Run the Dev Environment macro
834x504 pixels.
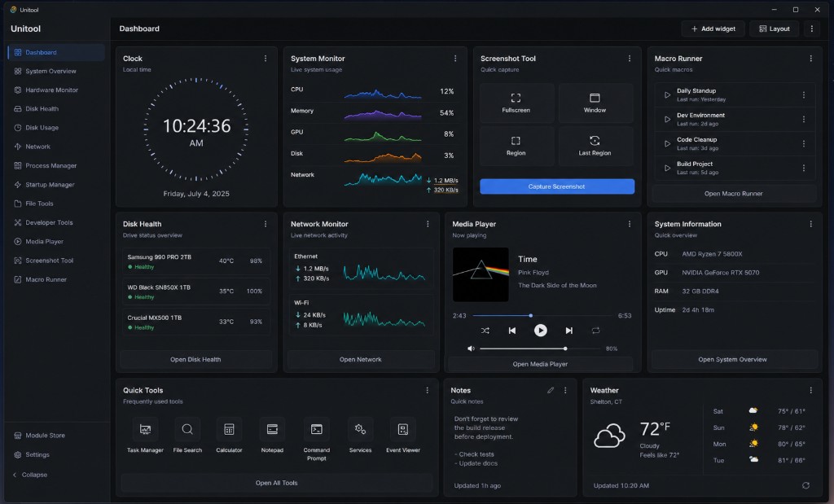click(667, 120)
